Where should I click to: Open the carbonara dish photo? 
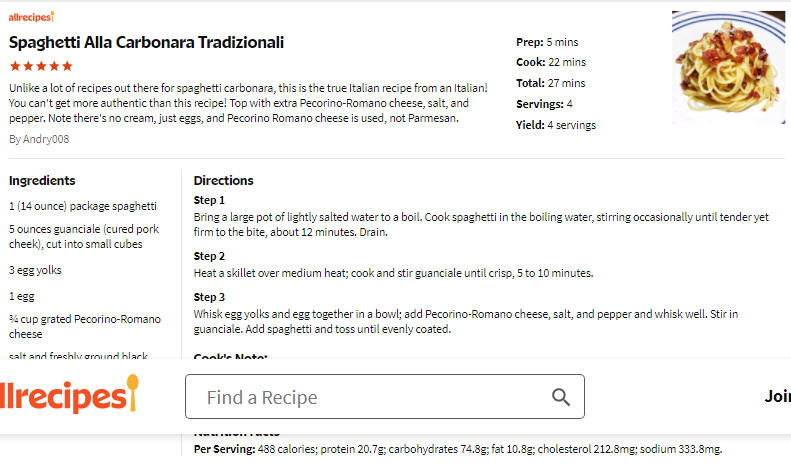coord(728,67)
